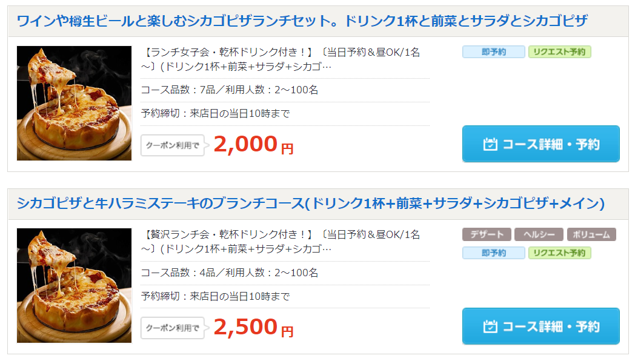Image resolution: width=635 pixels, height=364 pixels.
Task: Click the calendar icon on the 2,000円 course button
Action: 490,144
